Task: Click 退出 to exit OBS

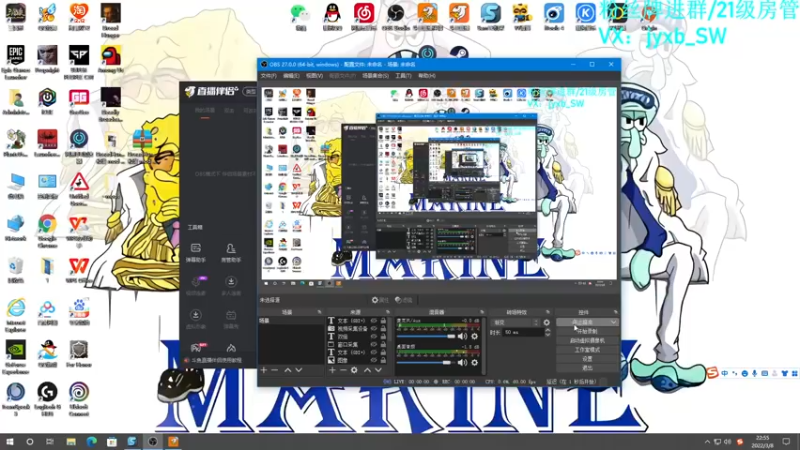Action: click(587, 367)
